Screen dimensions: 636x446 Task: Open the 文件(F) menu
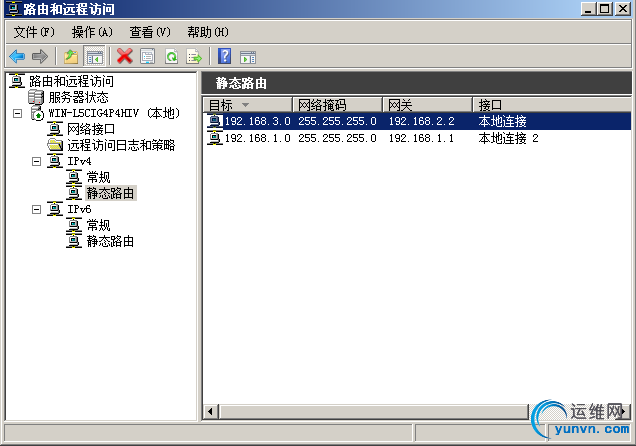pos(34,32)
